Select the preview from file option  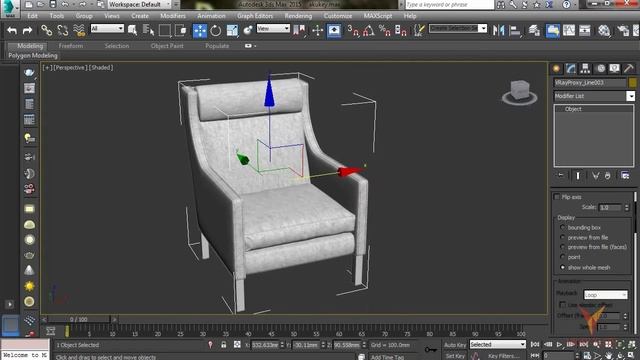click(563, 237)
